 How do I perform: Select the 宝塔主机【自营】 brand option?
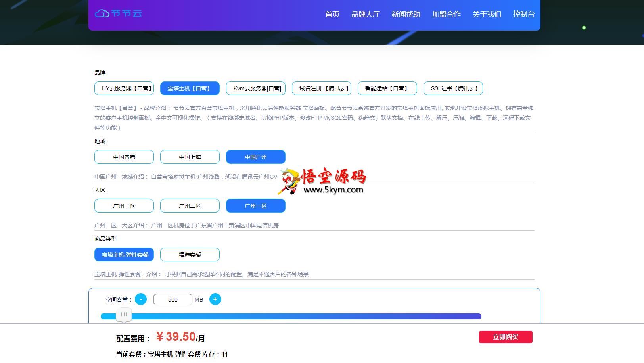(190, 88)
